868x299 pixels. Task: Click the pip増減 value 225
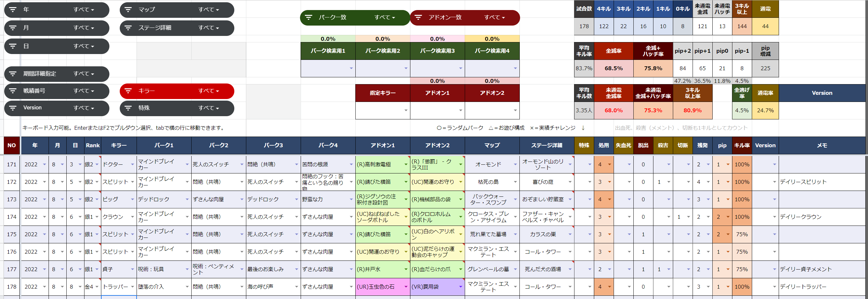coord(765,68)
